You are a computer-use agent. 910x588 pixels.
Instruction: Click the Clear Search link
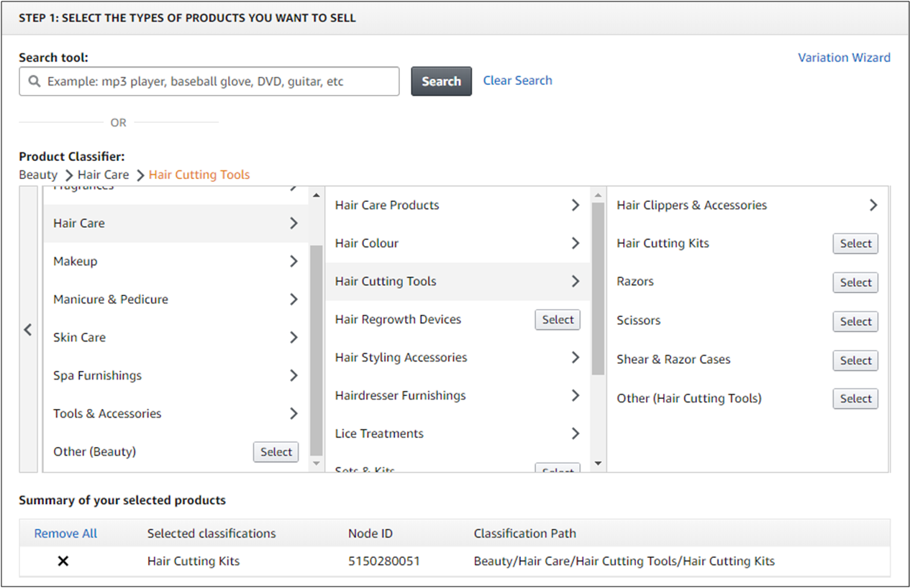(517, 81)
